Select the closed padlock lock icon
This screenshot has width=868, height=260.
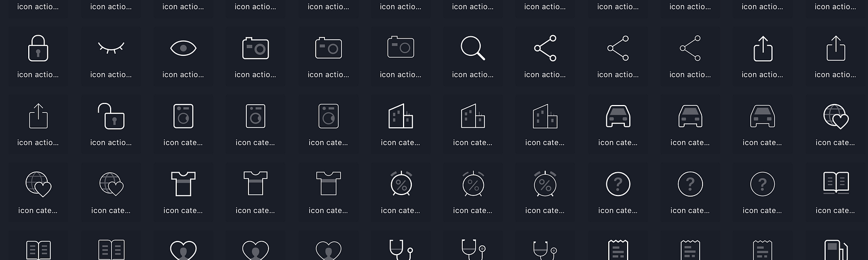[38, 48]
